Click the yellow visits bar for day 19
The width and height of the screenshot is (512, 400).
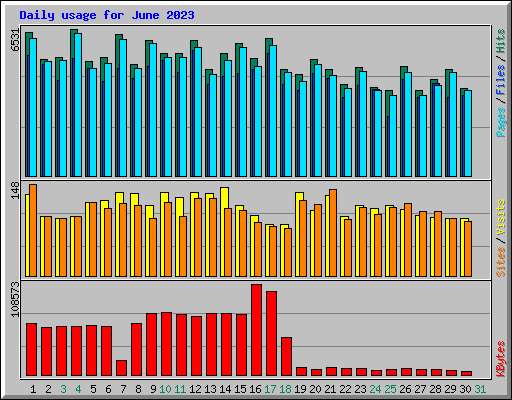coord(298,234)
